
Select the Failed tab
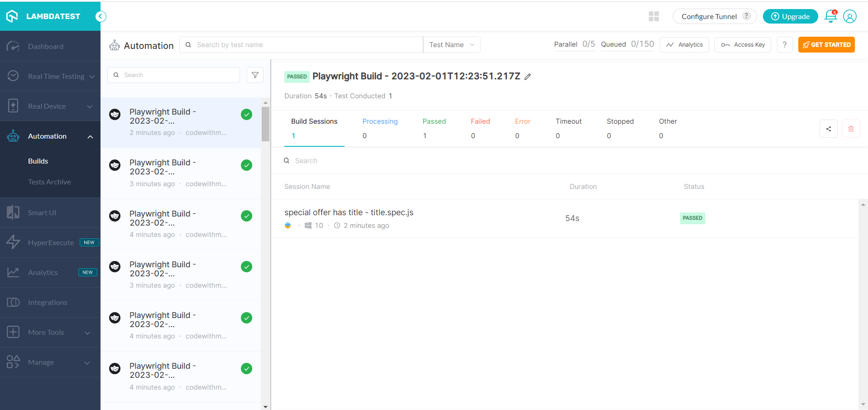click(480, 128)
